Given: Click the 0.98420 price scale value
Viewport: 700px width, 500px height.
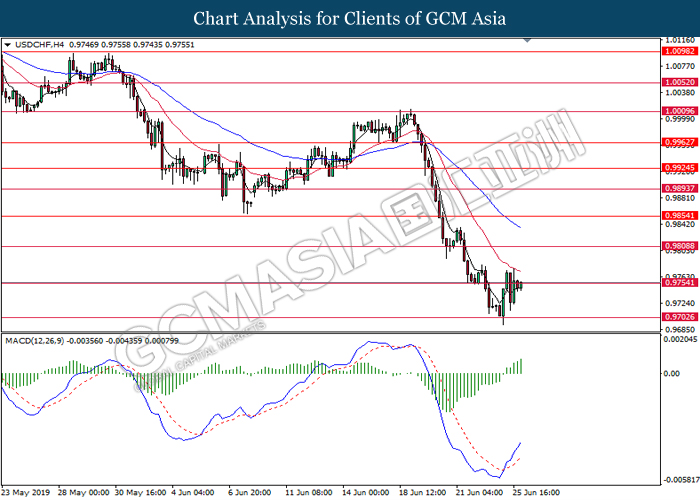Looking at the screenshot, I should pos(680,224).
